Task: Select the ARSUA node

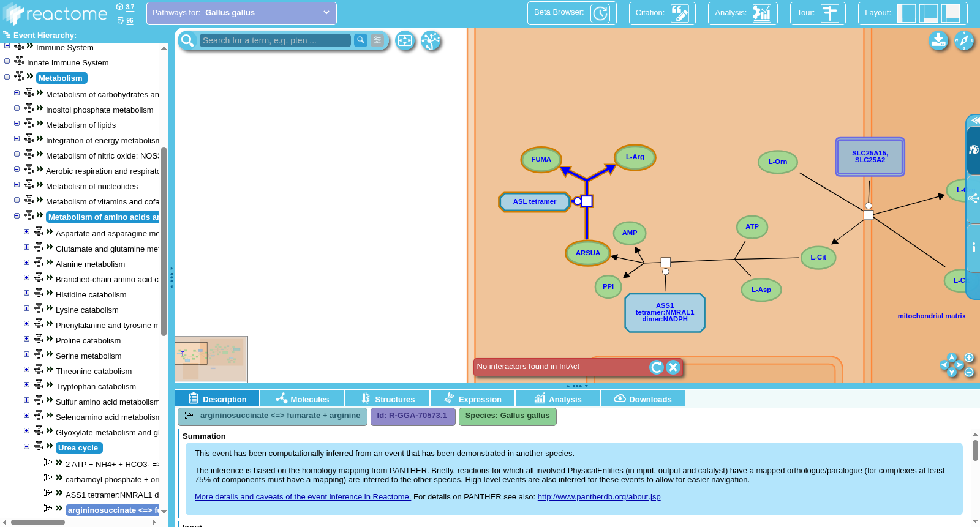Action: tap(588, 253)
